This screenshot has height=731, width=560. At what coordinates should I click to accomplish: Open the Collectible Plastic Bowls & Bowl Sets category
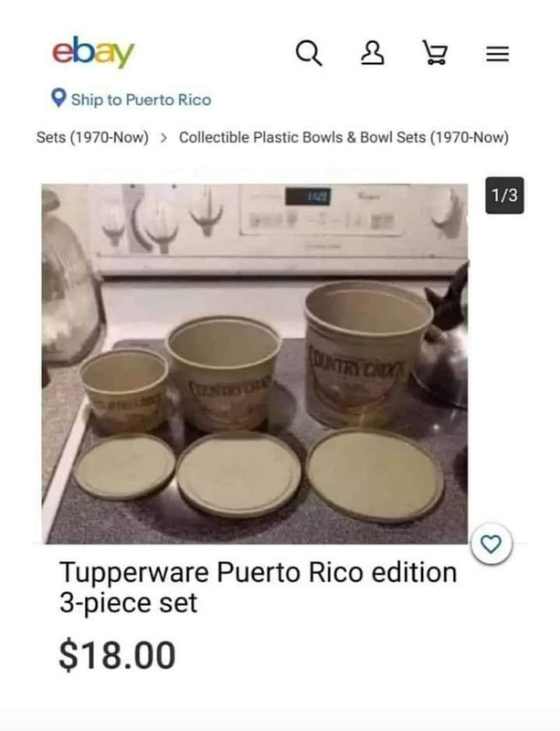343,138
